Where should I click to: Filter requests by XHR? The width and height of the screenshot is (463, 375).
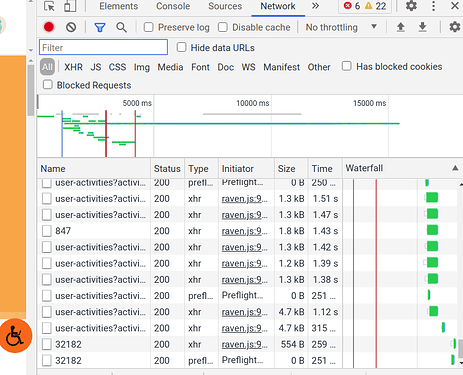coord(73,67)
